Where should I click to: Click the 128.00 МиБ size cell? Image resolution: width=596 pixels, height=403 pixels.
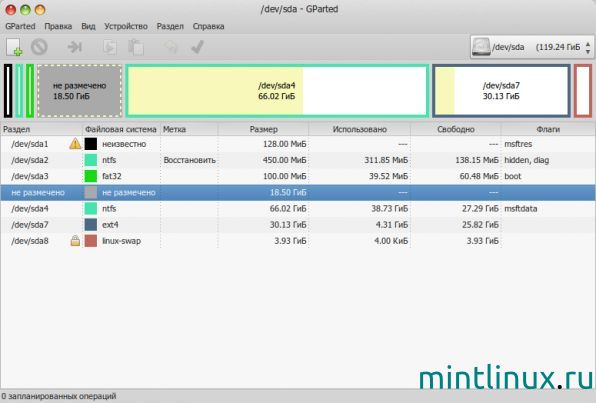[x=284, y=144]
